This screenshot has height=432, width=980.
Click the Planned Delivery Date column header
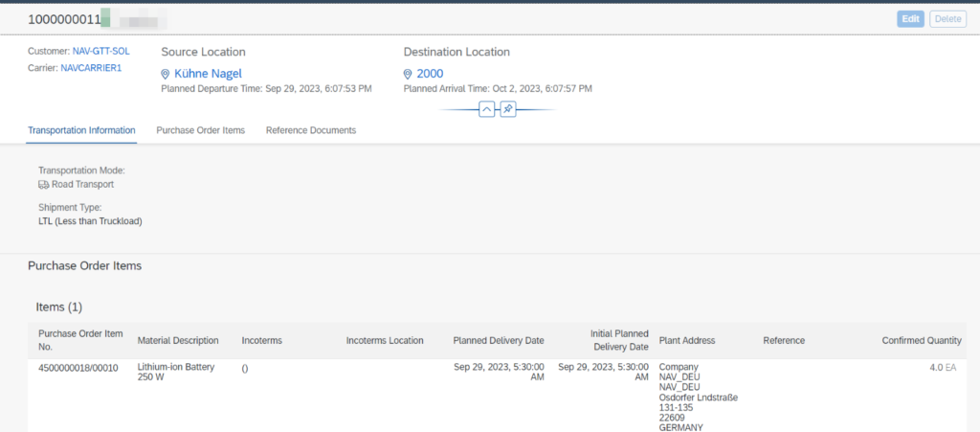(498, 340)
